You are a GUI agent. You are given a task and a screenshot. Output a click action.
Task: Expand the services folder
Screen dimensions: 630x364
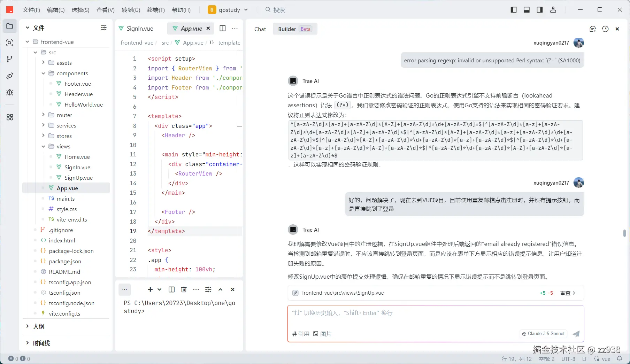[x=43, y=125]
